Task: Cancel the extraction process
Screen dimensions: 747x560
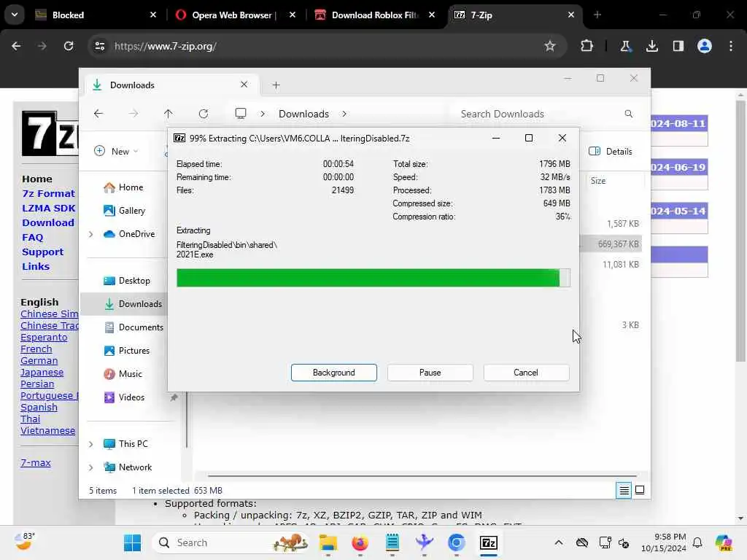Action: (526, 373)
